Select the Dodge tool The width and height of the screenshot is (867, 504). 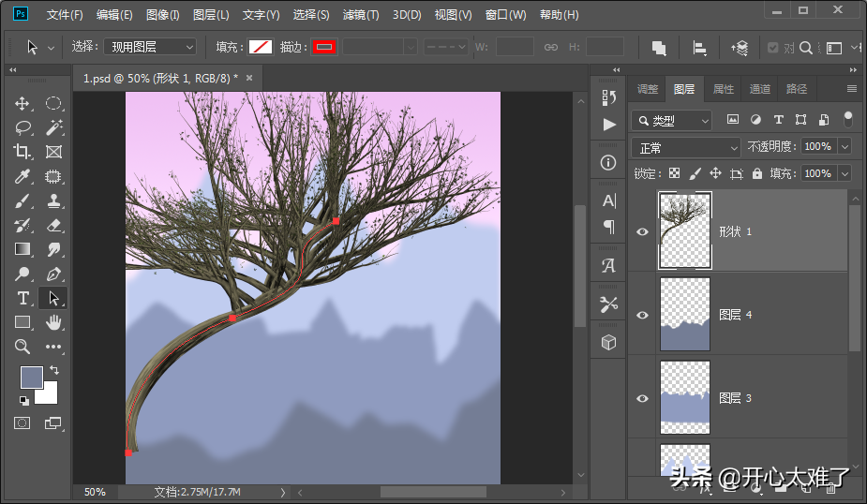22,274
